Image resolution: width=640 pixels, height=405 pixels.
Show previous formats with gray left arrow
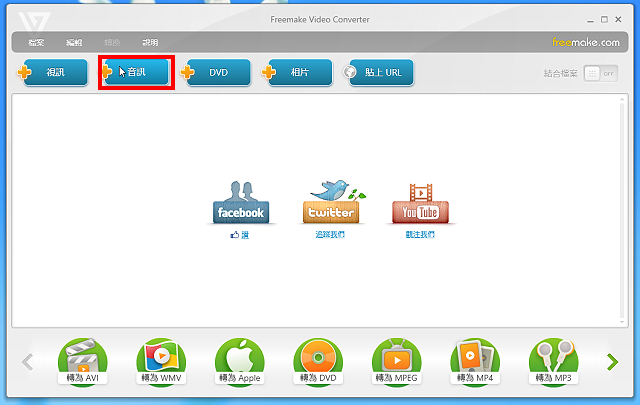[x=27, y=362]
